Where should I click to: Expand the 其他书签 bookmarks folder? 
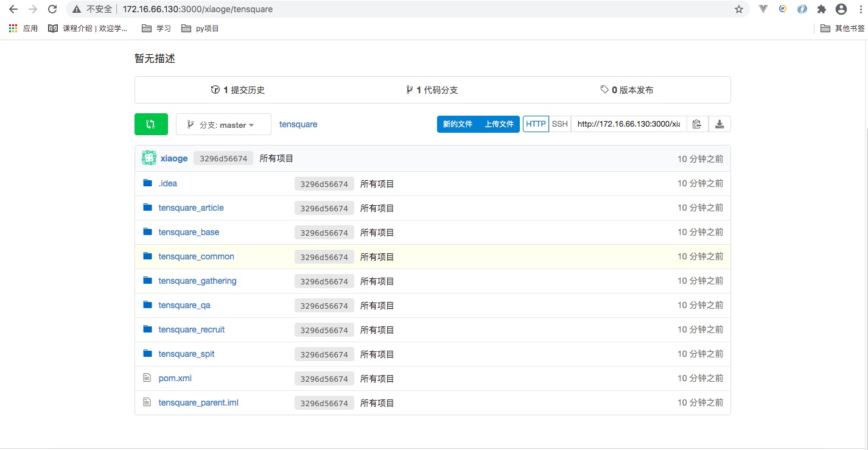(846, 28)
